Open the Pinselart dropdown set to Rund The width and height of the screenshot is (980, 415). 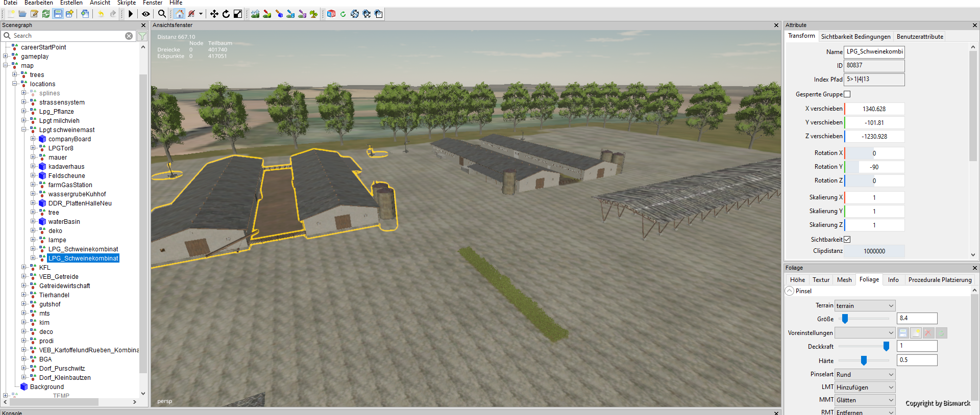(865, 375)
